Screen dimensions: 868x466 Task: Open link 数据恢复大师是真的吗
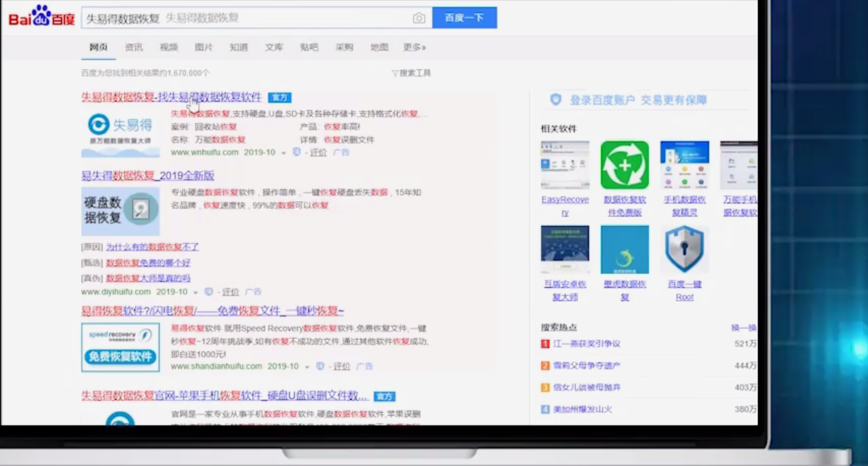click(x=148, y=278)
